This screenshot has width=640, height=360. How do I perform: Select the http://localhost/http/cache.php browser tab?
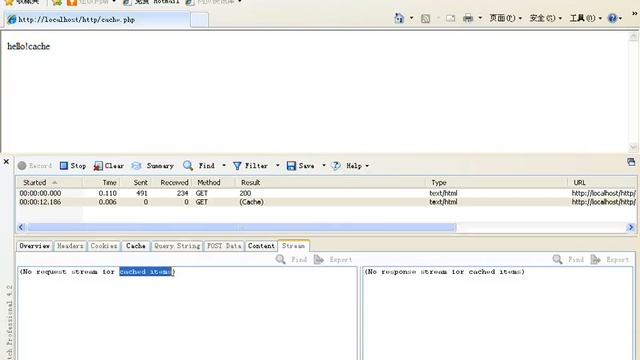coord(97,20)
